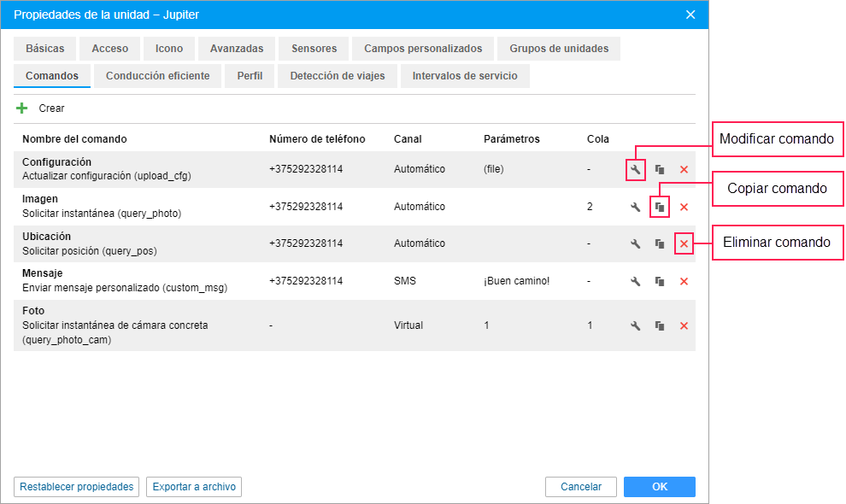Image resolution: width=846 pixels, height=504 pixels.
Task: Delete the Configuración command
Action: coord(684,169)
